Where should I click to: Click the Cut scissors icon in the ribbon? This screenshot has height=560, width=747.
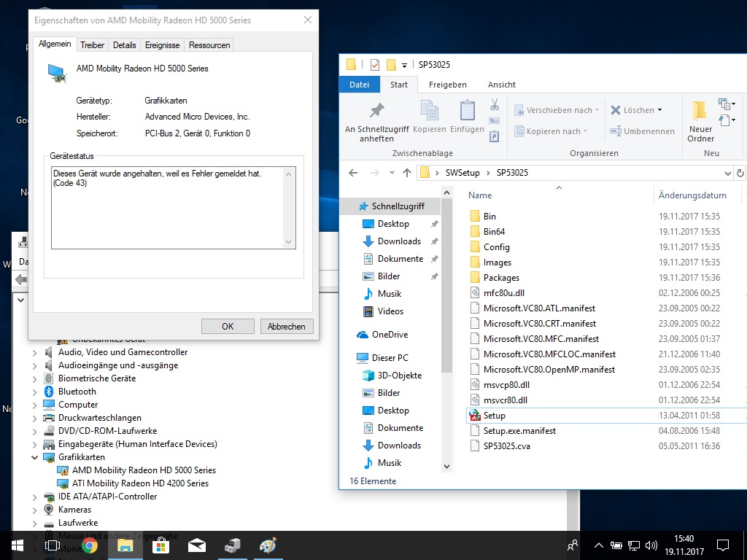pyautogui.click(x=495, y=104)
